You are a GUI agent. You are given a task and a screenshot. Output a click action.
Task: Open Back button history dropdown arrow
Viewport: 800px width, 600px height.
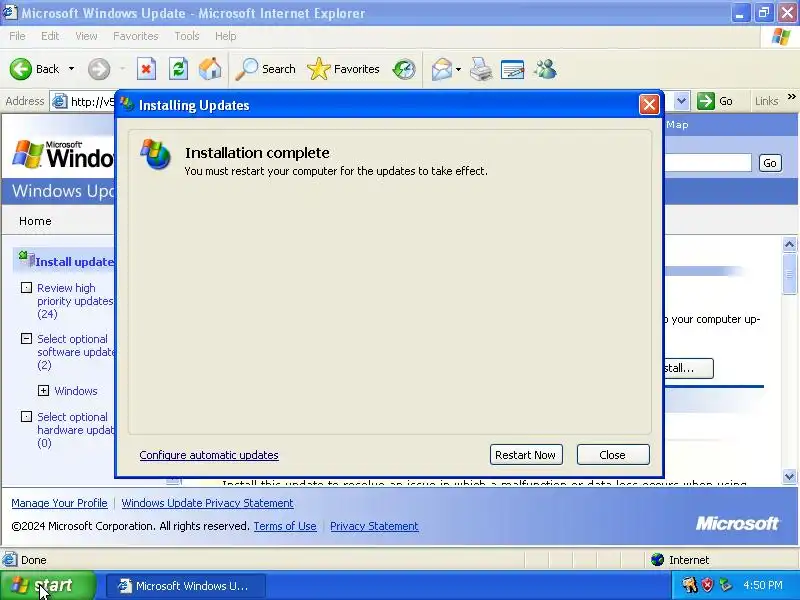tap(71, 69)
